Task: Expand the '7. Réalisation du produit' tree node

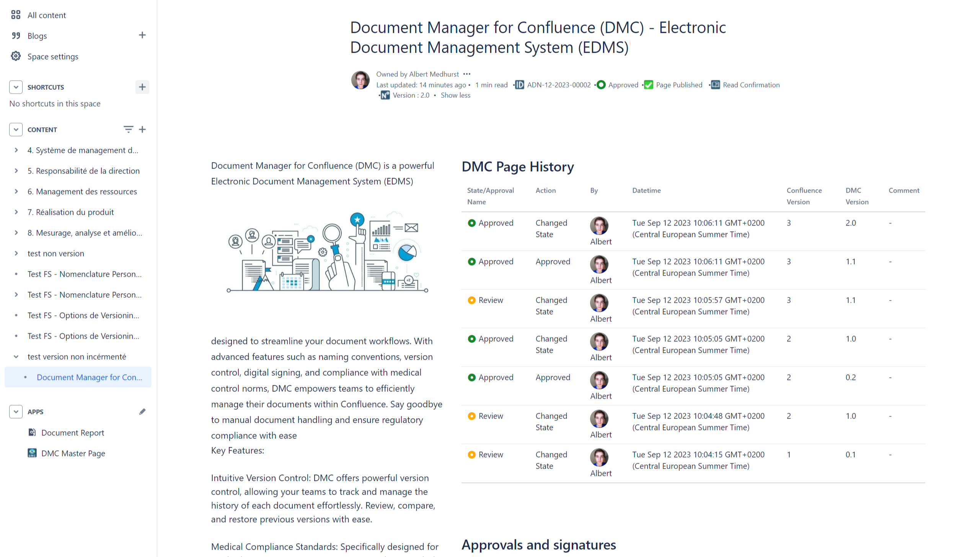Action: point(16,211)
